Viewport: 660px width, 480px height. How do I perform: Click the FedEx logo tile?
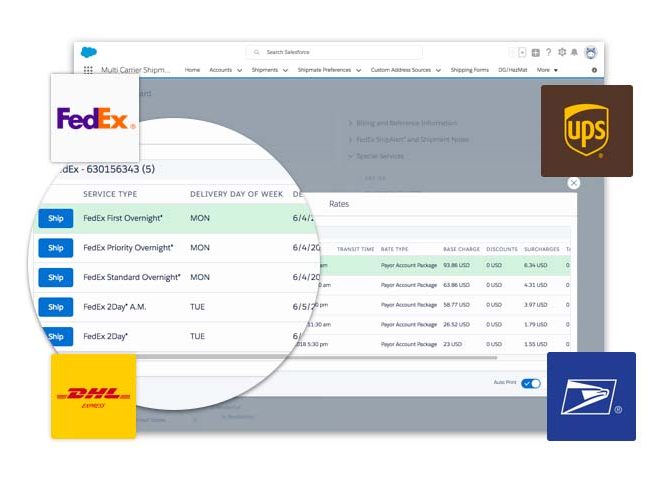coord(95,118)
